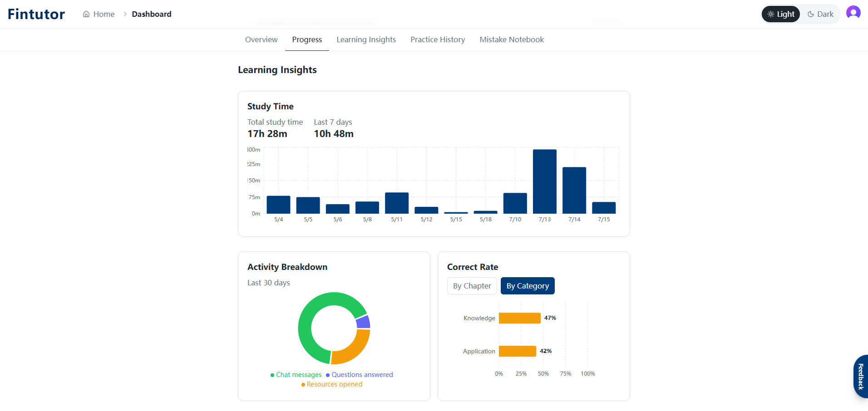Click the Application 42% bar
Screen dimensions: 868x411
coord(518,351)
